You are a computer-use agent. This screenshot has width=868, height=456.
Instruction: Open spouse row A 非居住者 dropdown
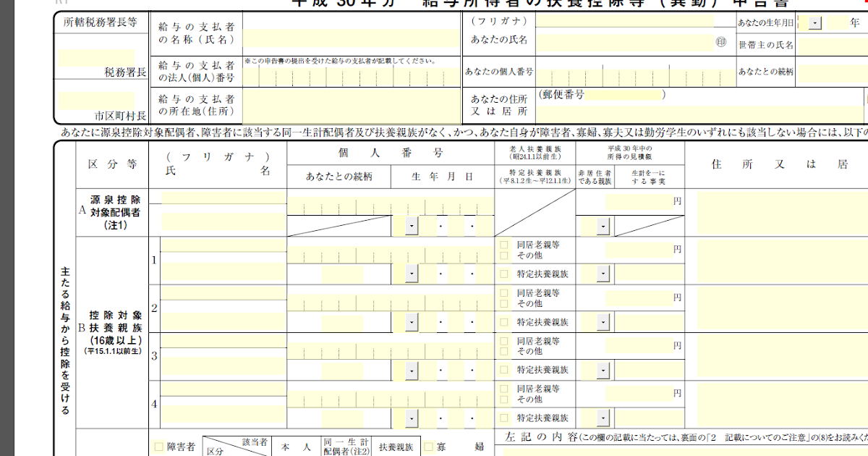pyautogui.click(x=604, y=227)
